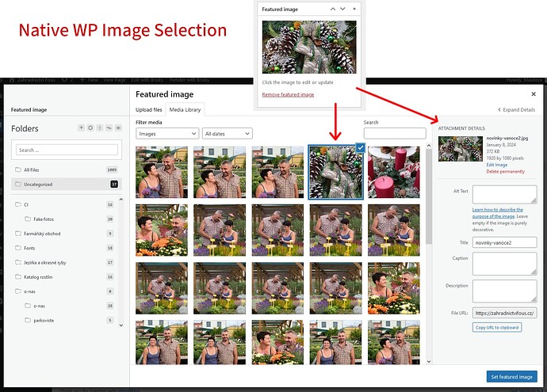The height and width of the screenshot is (392, 547).
Task: Click the media grid vertical scrollbar thumb
Action: 429,197
